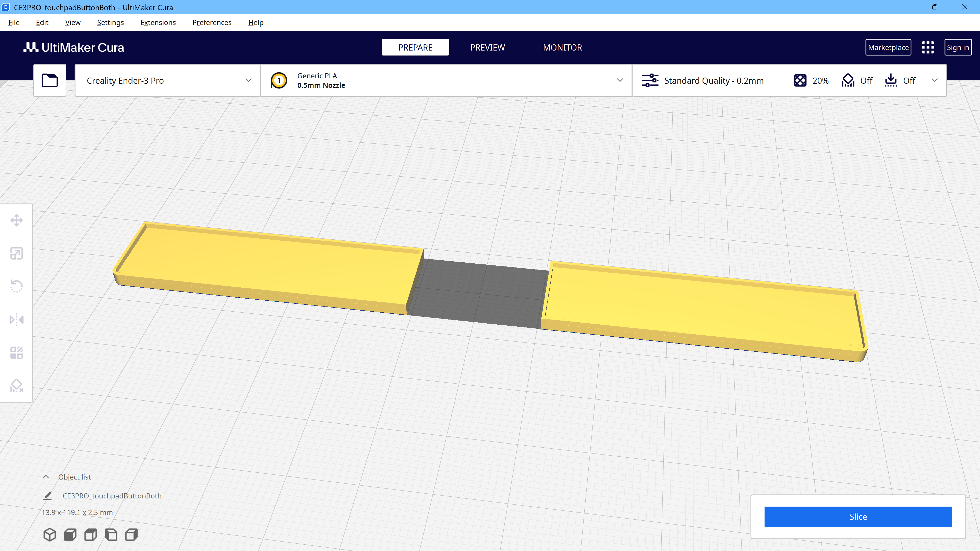Switch to the PREVIEW stage

(x=487, y=47)
